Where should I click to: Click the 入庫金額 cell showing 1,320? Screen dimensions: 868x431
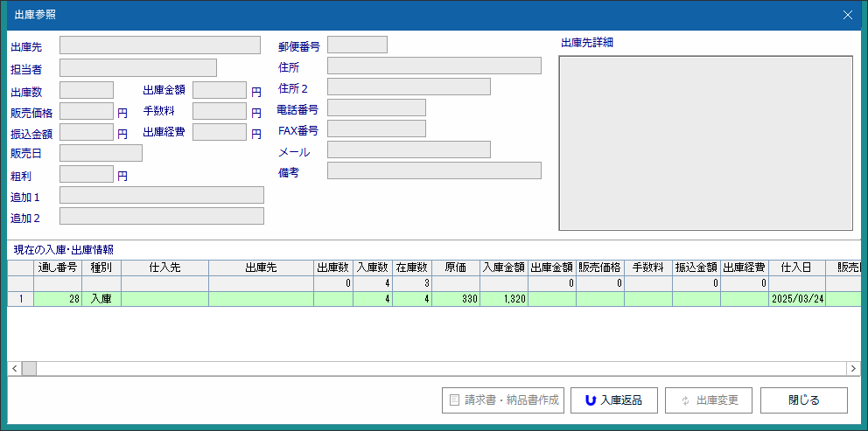(504, 299)
